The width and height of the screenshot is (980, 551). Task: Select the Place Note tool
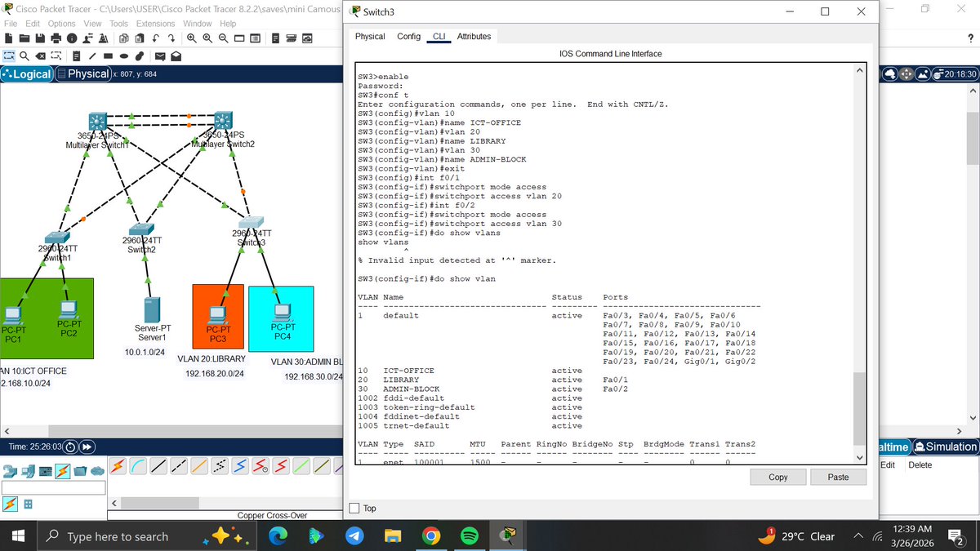coord(76,56)
